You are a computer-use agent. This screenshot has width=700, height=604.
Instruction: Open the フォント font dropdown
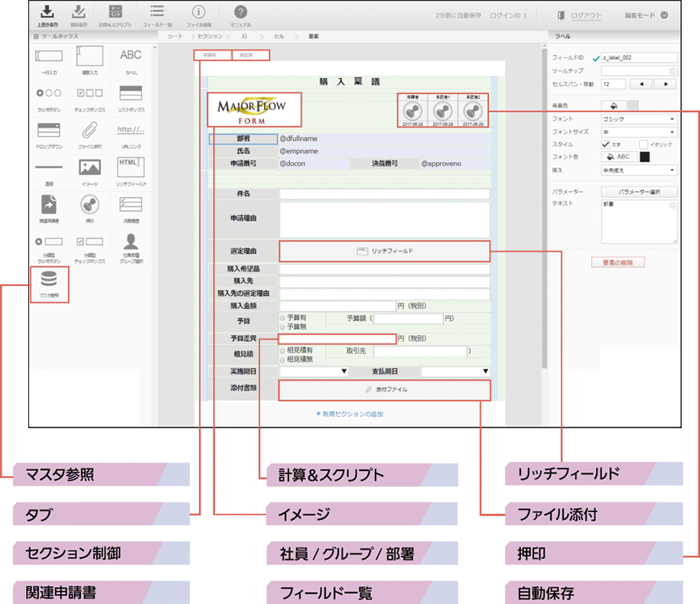639,119
